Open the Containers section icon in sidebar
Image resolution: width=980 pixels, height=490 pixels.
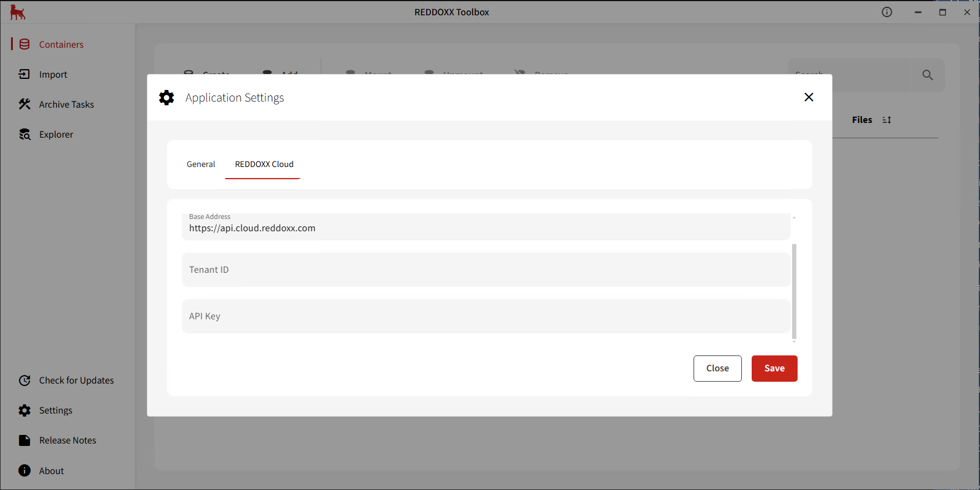pyautogui.click(x=24, y=44)
